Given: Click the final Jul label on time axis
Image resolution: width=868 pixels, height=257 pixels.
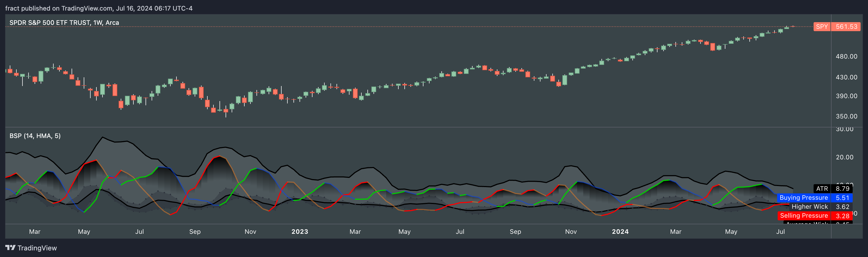Looking at the screenshot, I should pos(780,232).
